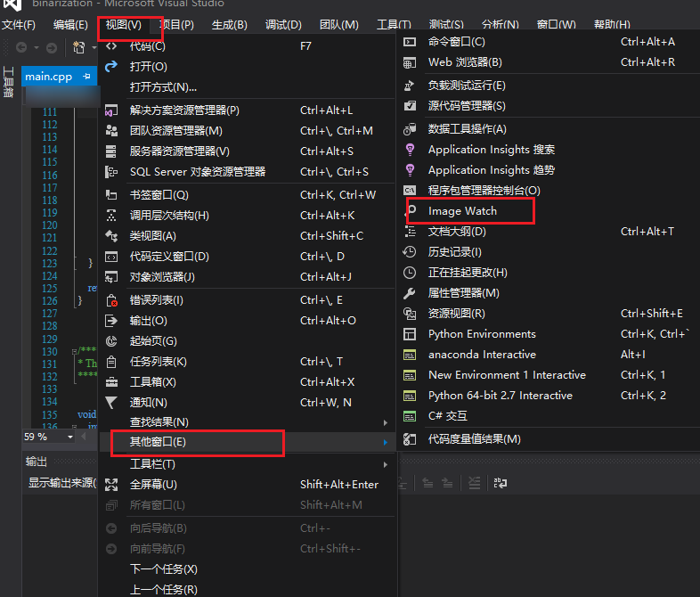The width and height of the screenshot is (700, 597).
Task: Click the Code (代码) icon in View menu
Action: tap(111, 46)
